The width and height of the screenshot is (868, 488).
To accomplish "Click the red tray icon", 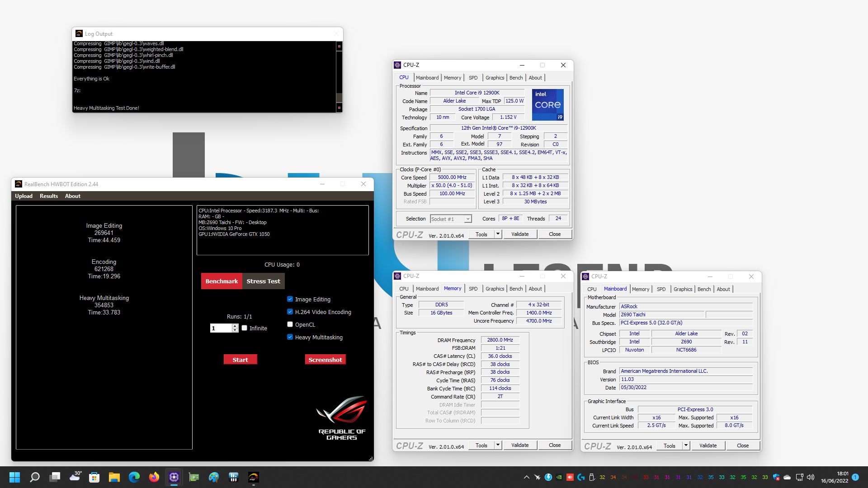I will [570, 477].
